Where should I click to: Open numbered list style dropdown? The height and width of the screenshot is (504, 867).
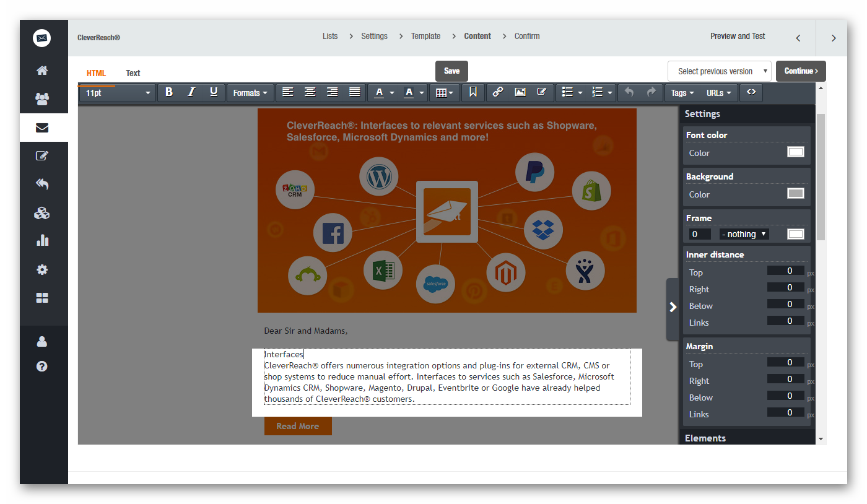point(610,93)
